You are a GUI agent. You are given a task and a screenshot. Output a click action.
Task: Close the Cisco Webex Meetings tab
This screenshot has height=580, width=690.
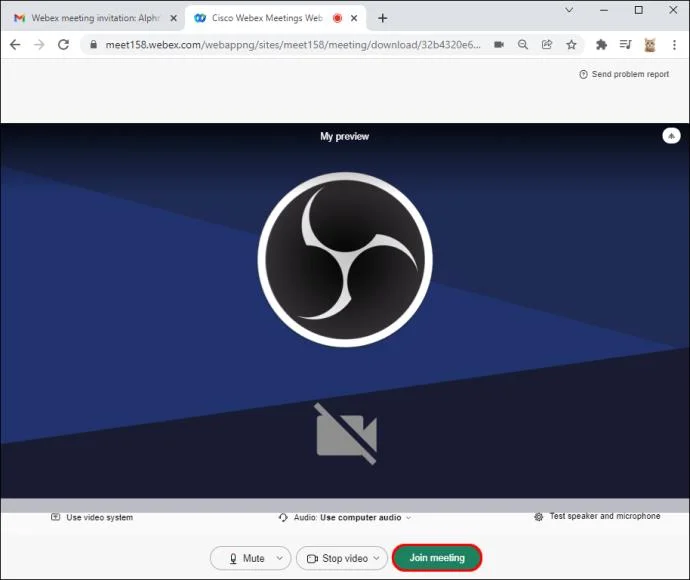(x=354, y=18)
